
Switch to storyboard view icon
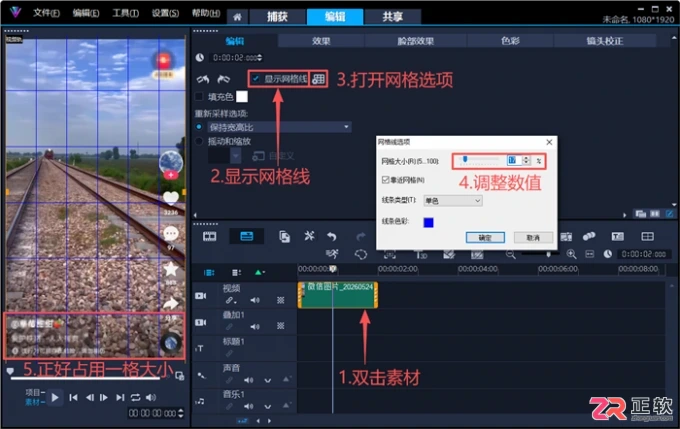coord(209,236)
